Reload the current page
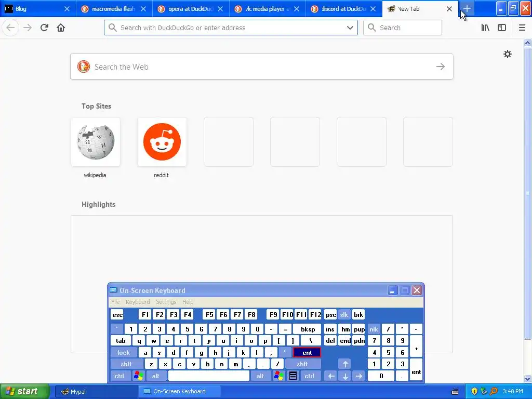 tap(44, 28)
